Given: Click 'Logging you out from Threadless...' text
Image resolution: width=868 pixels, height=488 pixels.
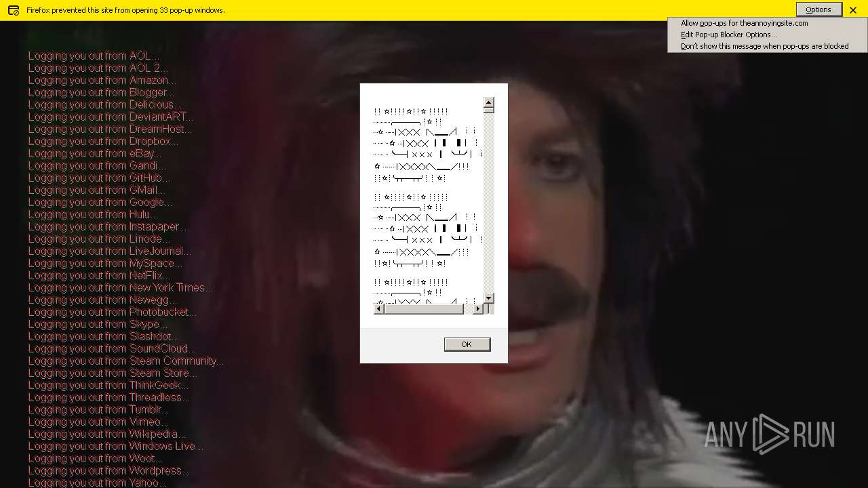Looking at the screenshot, I should click(x=108, y=397).
